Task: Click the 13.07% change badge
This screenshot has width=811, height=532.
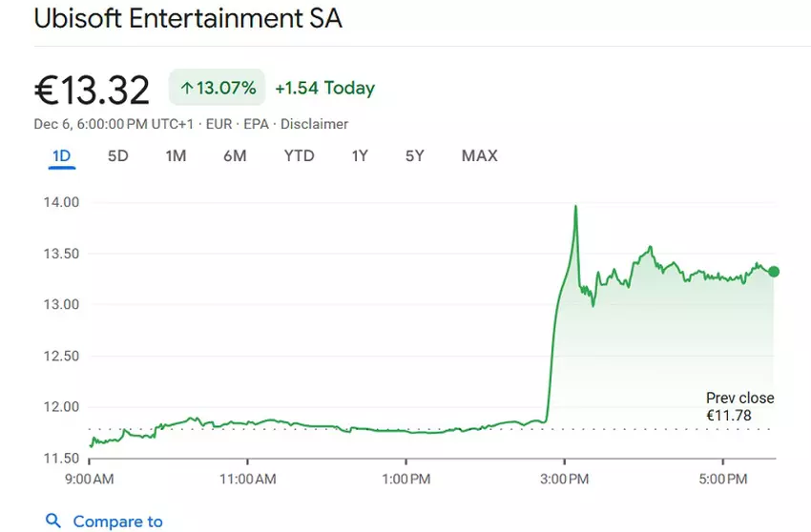Action: click(218, 89)
